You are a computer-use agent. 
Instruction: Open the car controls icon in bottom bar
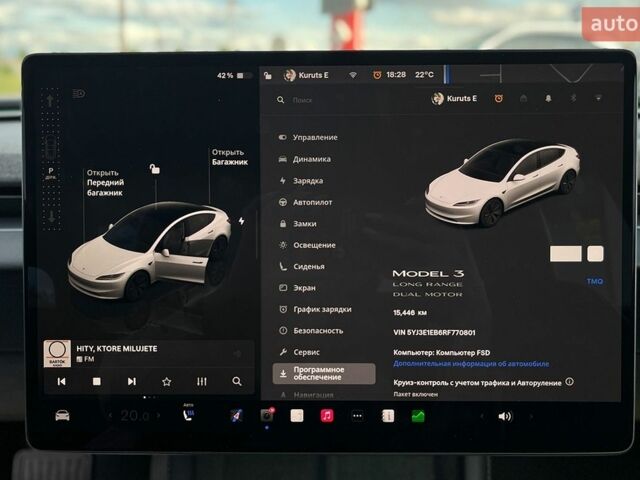click(x=62, y=416)
